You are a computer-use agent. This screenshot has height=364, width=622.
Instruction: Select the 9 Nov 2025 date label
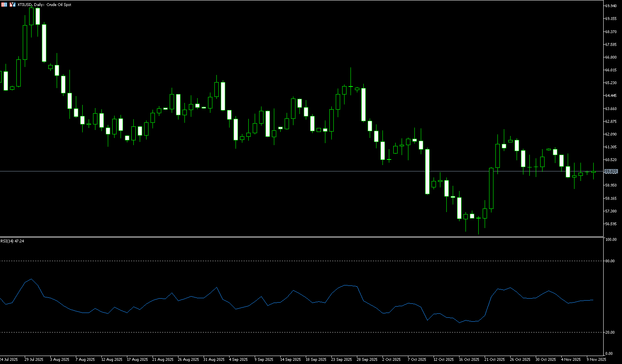click(x=596, y=360)
